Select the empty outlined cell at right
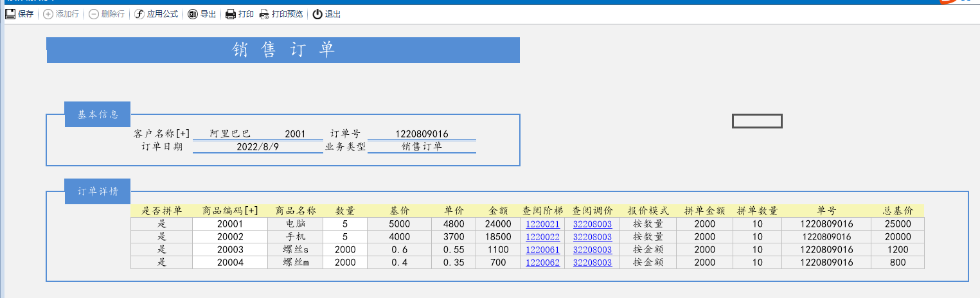The image size is (980, 298). click(757, 121)
